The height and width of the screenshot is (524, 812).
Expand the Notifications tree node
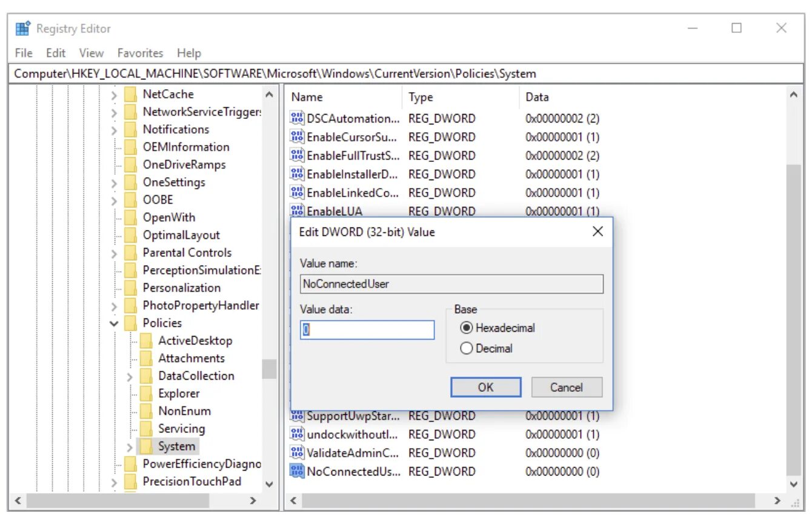(x=115, y=130)
